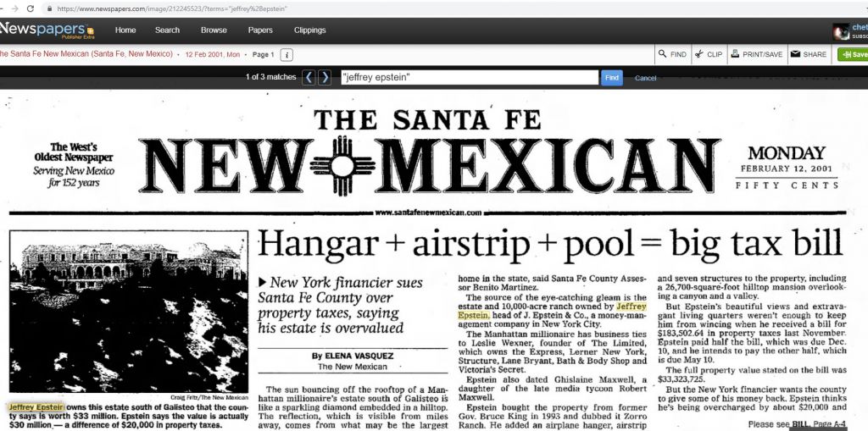Click the 12 Feb 2001, Mon date link

pos(213,54)
